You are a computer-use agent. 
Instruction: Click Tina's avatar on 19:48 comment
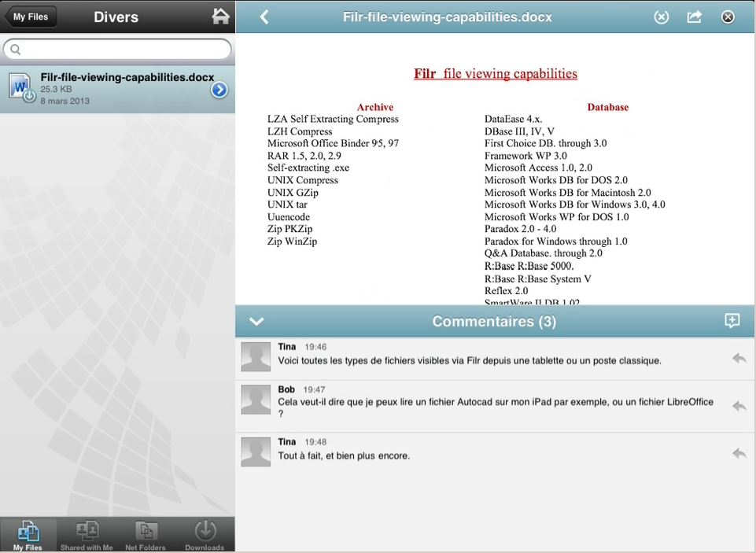click(x=256, y=452)
